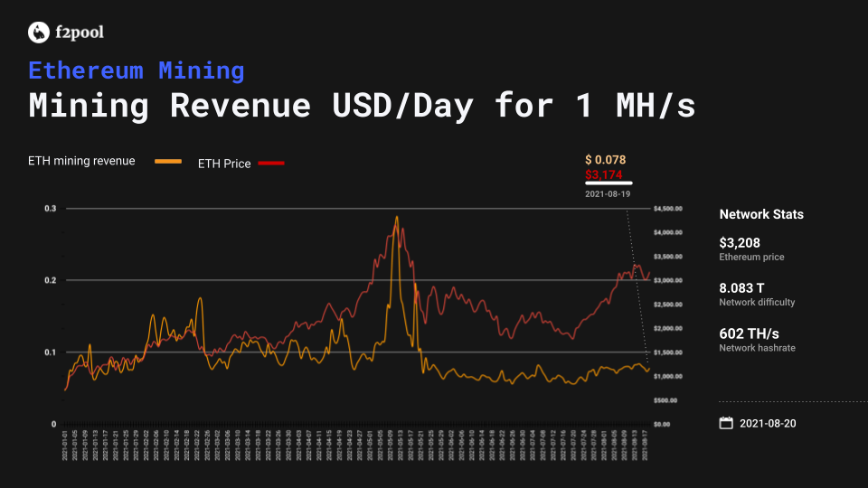
Task: Click the 'Network Stats' heading
Action: coord(761,215)
